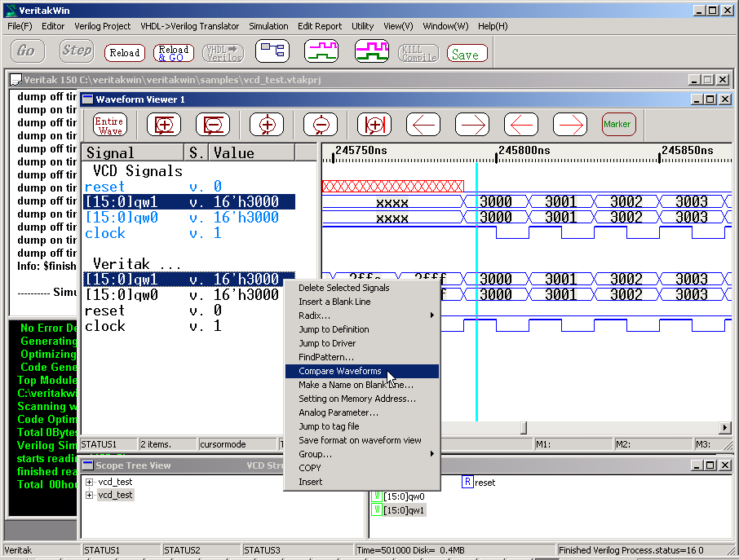This screenshot has width=739, height=560.
Task: Open the Utility menu
Action: pos(362,26)
